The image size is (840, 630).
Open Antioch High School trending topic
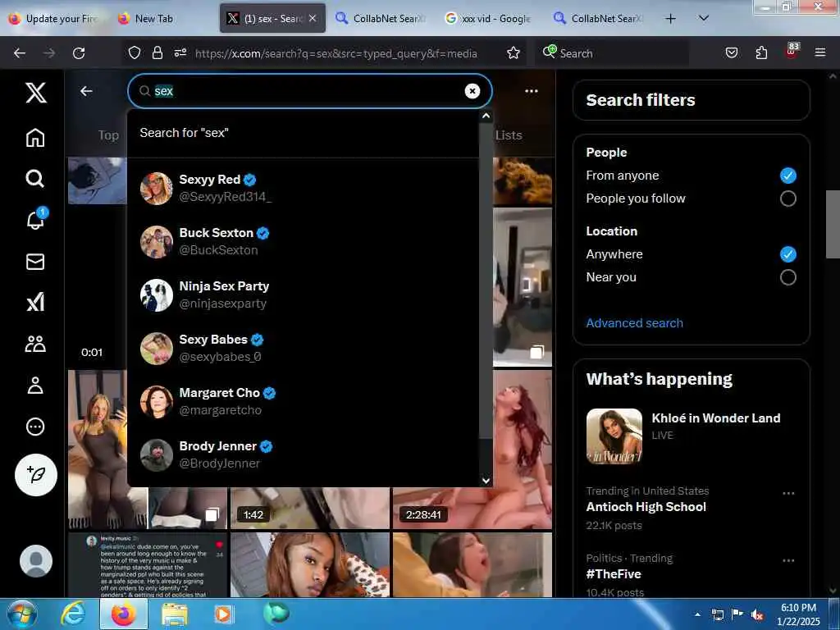691,507
